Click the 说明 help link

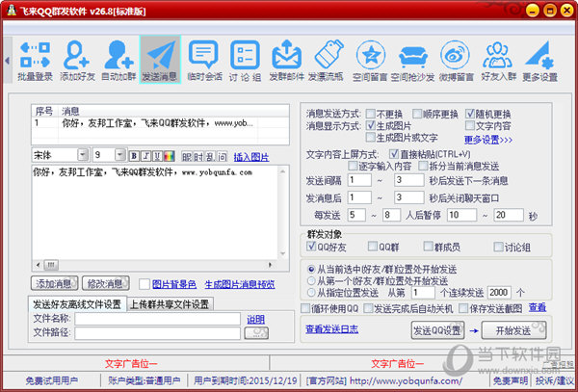pyautogui.click(x=256, y=320)
